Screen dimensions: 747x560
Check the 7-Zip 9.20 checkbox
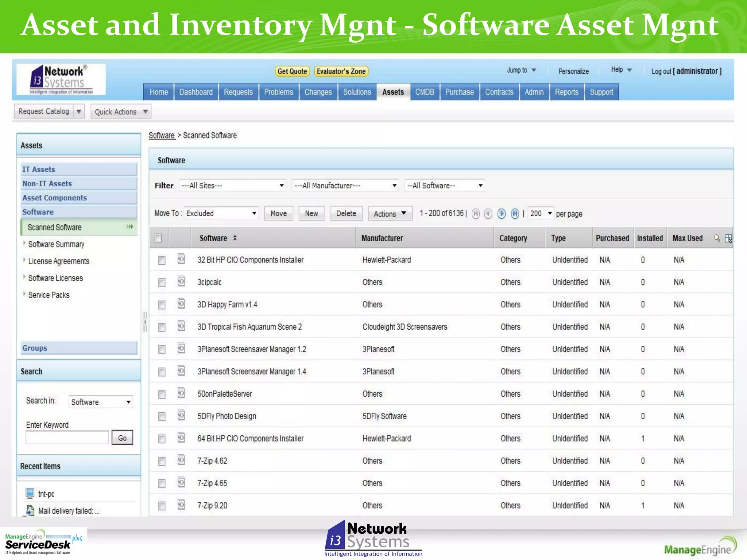click(162, 506)
